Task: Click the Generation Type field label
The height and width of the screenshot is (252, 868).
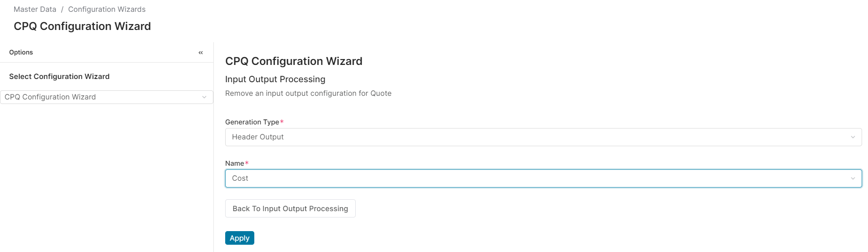Action: pyautogui.click(x=252, y=122)
